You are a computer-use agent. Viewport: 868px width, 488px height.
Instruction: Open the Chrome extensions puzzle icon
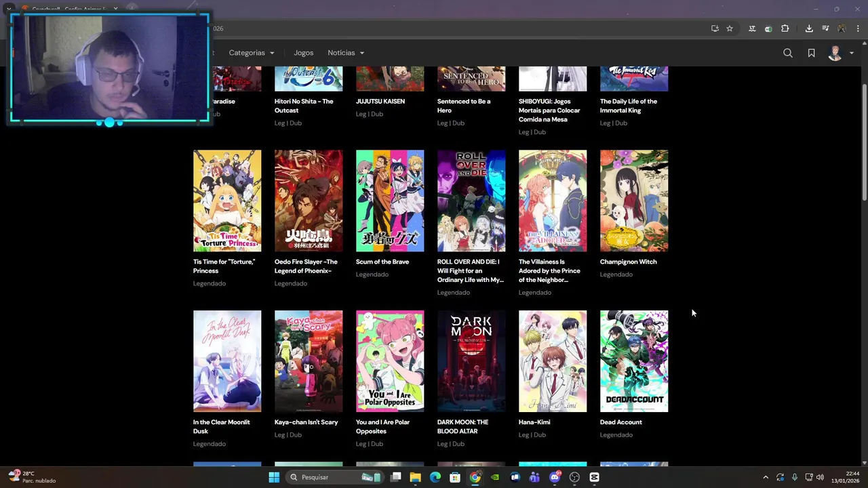[785, 28]
